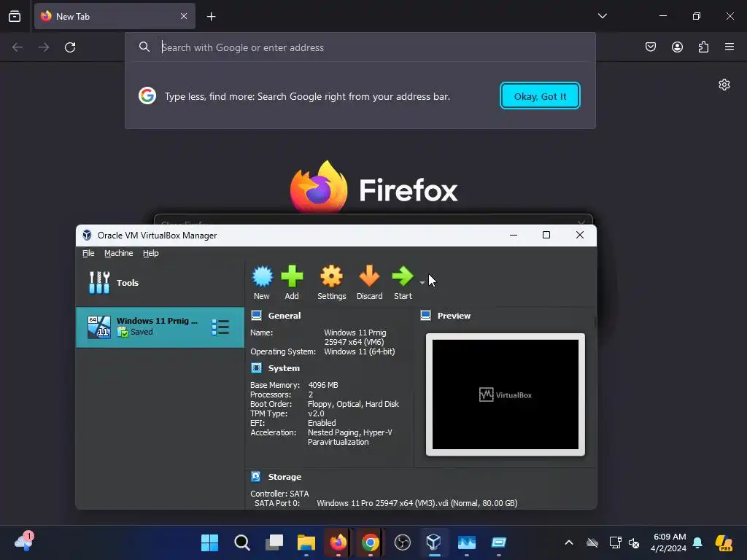Image resolution: width=747 pixels, height=560 pixels.
Task: Open the Firefox application menu
Action: [729, 47]
